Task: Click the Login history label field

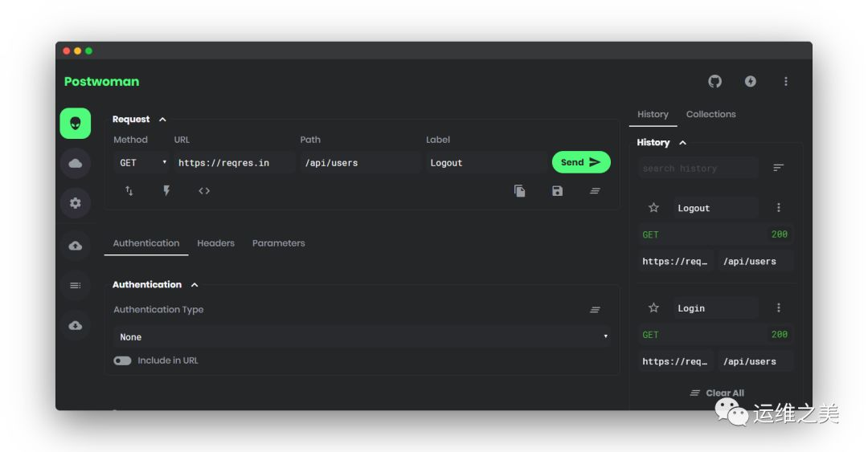Action: point(715,308)
